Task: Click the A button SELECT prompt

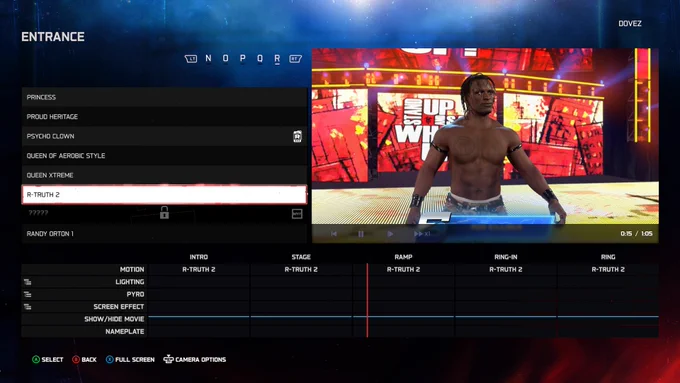Action: point(48,360)
